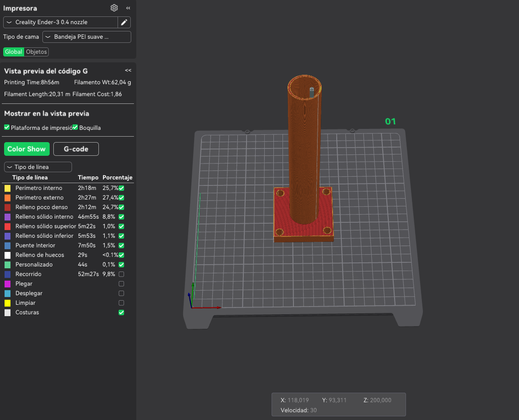Click the orange Perímetro externo color swatch

8,198
